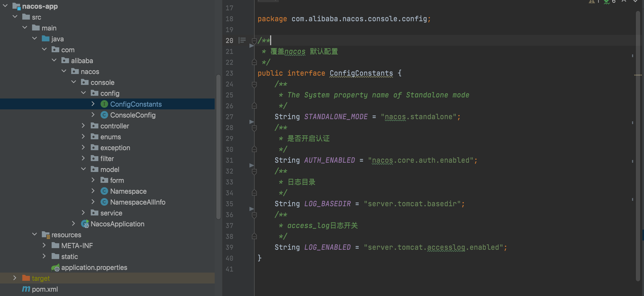Click the enums package folder icon
This screenshot has width=644, height=296.
95,137
